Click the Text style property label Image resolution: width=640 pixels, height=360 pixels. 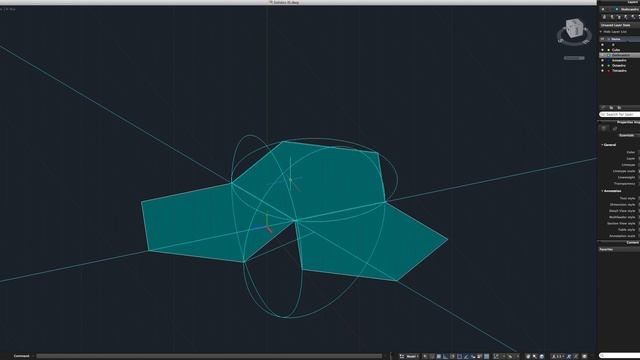[627, 198]
